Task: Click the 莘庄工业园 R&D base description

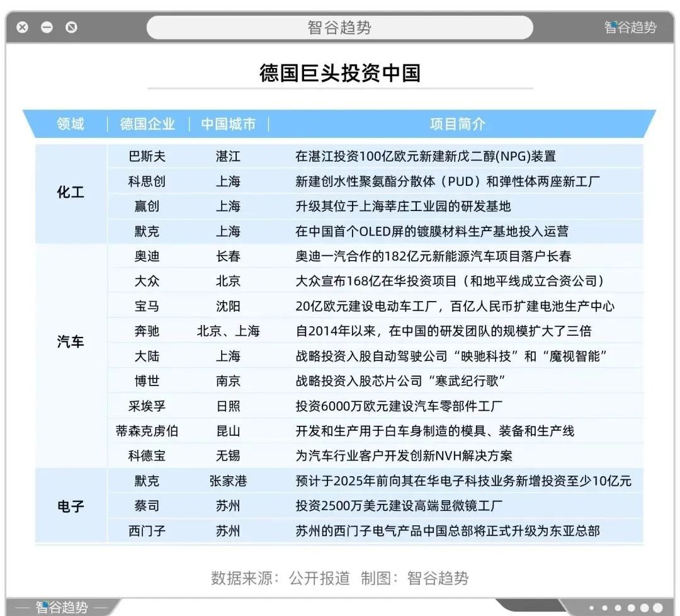Action: tap(403, 206)
